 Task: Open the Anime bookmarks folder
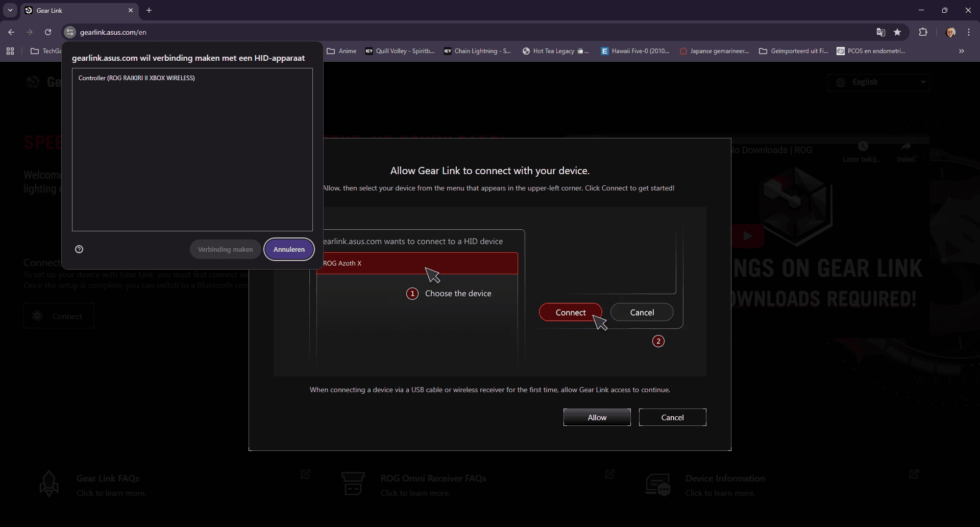click(342, 51)
